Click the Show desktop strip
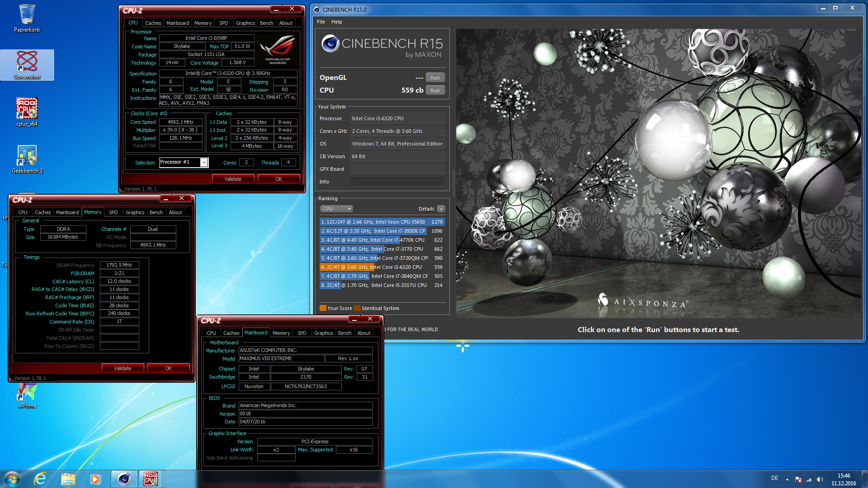 click(x=865, y=479)
